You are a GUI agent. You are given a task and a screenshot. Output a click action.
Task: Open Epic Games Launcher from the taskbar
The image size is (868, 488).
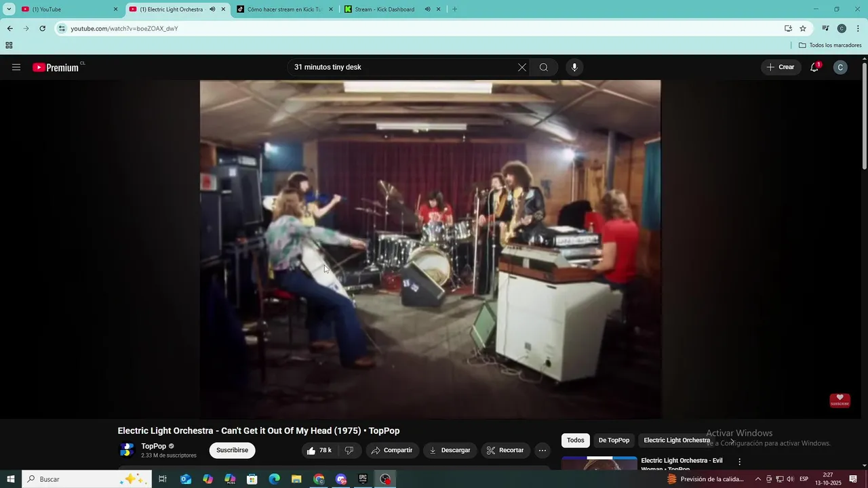point(363,479)
